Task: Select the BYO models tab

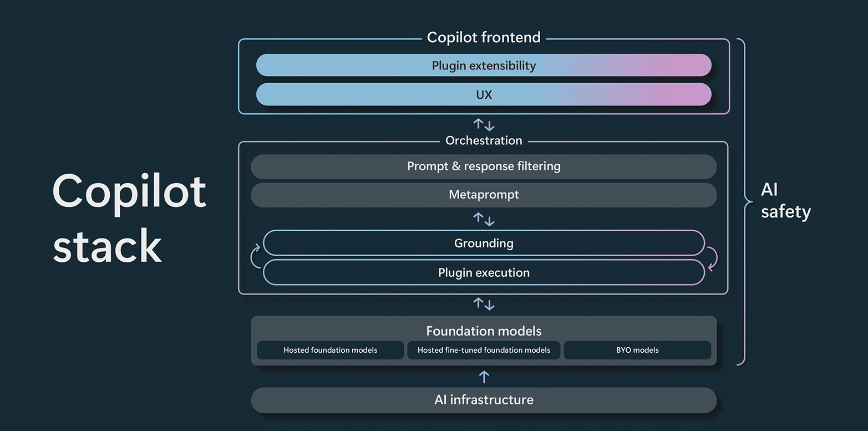Action: coord(637,350)
